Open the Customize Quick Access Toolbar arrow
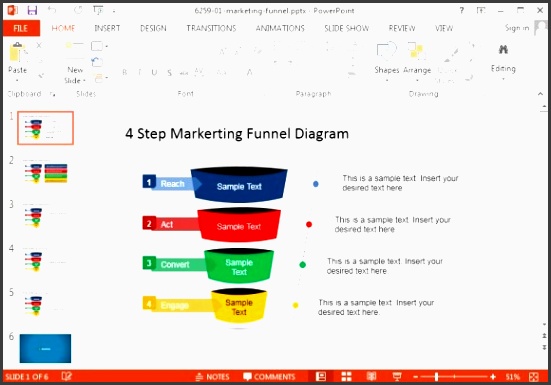This screenshot has width=551, height=385. [114, 12]
